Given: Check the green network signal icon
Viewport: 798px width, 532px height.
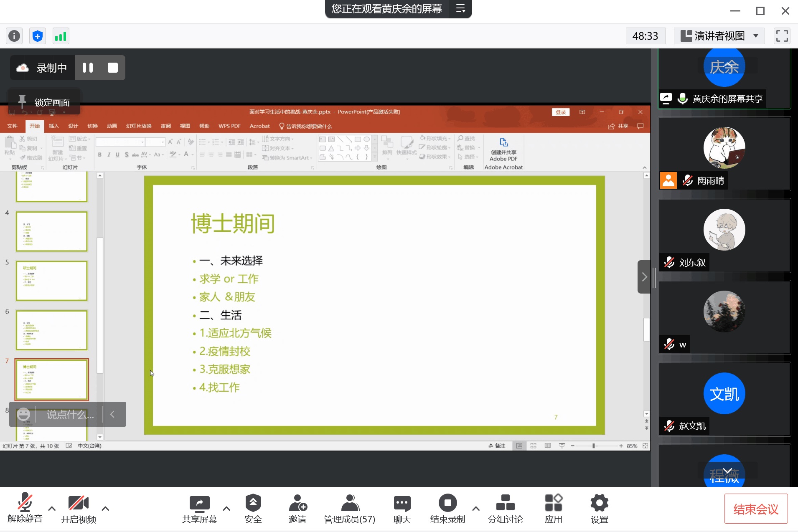Looking at the screenshot, I should click(x=61, y=36).
